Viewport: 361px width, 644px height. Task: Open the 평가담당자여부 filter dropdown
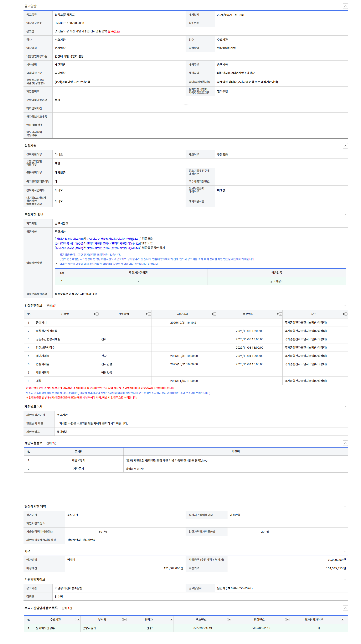click(342, 619)
